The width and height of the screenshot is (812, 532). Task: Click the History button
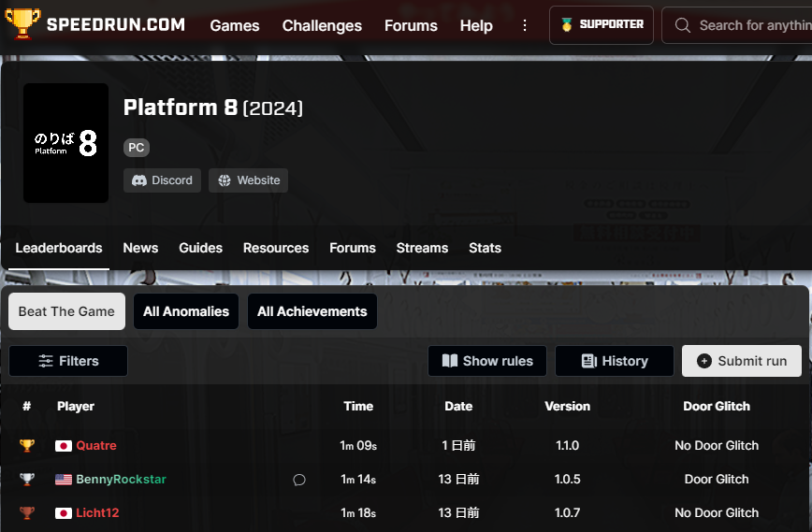615,361
